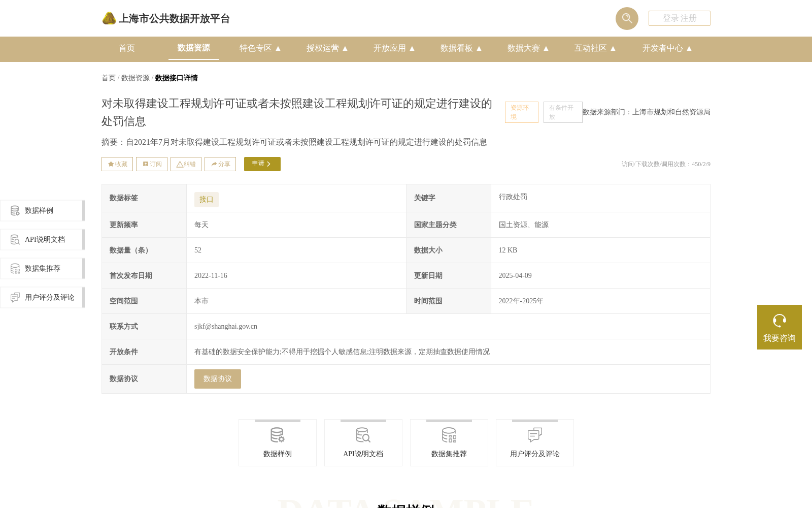
Task: Click the 数据集推荐 icon in sidebar
Action: (x=15, y=269)
